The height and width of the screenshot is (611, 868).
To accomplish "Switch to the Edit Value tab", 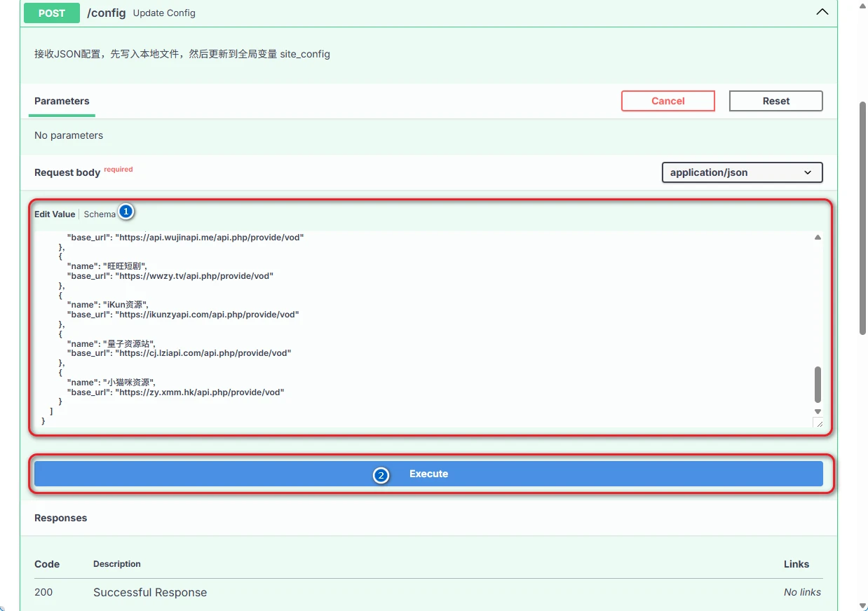I will click(55, 214).
